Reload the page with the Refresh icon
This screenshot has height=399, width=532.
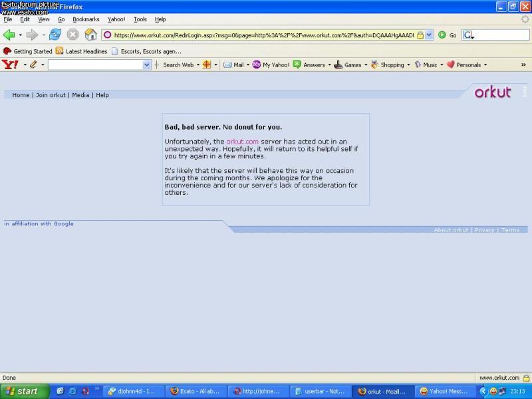coord(55,35)
